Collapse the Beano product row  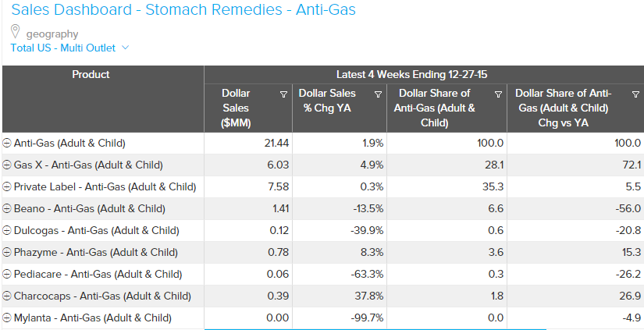pos(7,209)
